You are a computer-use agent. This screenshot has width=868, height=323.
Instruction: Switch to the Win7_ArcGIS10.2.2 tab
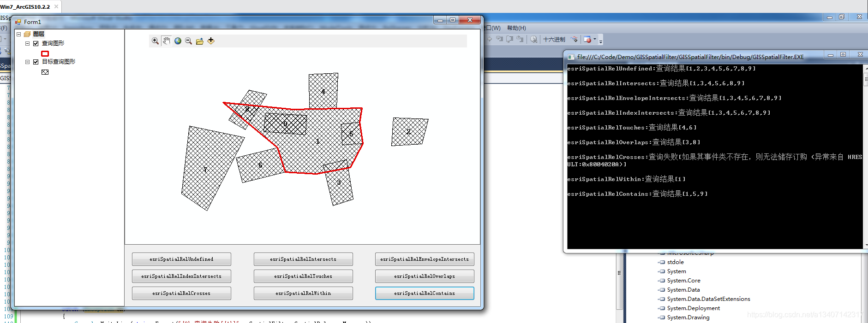pyautogui.click(x=25, y=7)
